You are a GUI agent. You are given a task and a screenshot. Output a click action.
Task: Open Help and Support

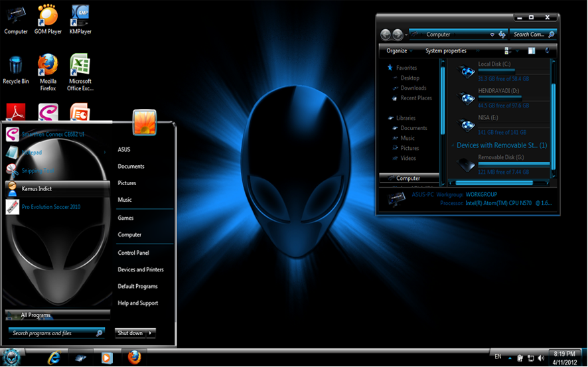(137, 303)
